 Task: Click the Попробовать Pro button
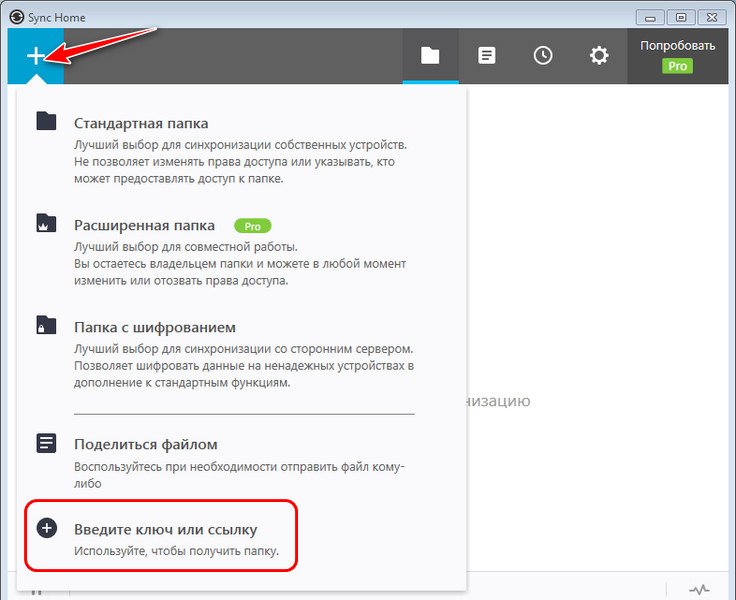pyautogui.click(x=677, y=56)
